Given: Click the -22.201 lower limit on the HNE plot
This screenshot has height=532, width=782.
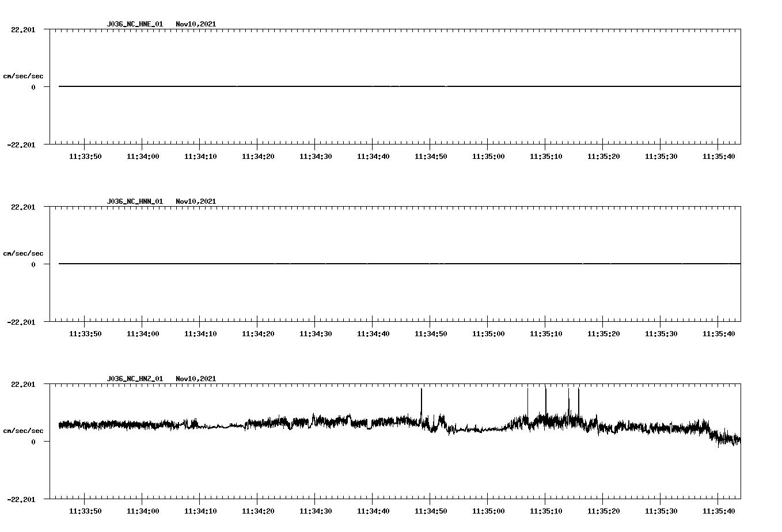Looking at the screenshot, I should pyautogui.click(x=21, y=145).
